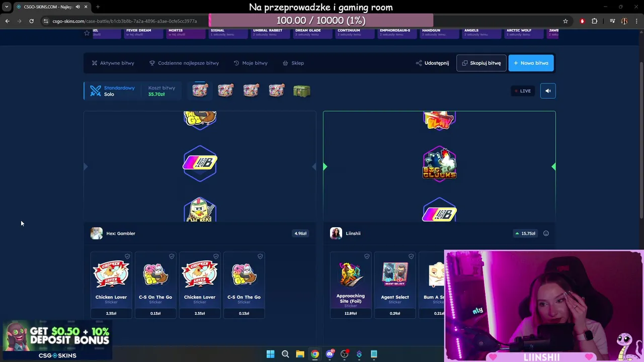Click the star icon in the live drops bar

click(x=87, y=33)
